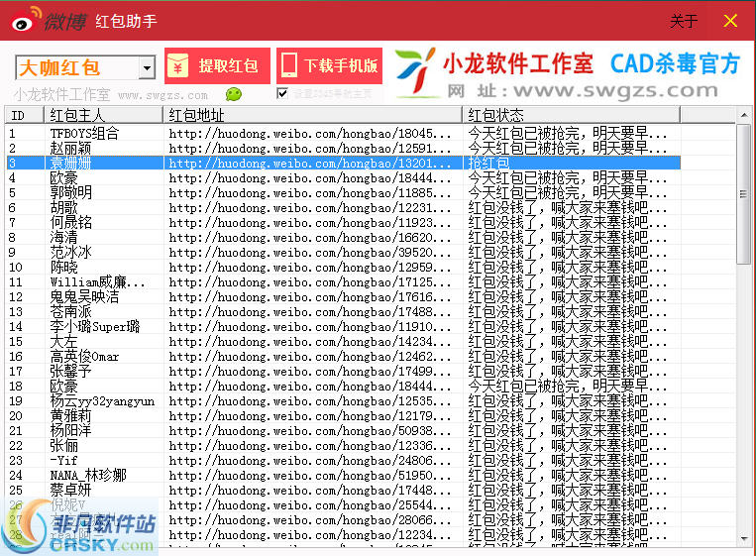
Task: Open the 关于 about menu
Action: (684, 21)
